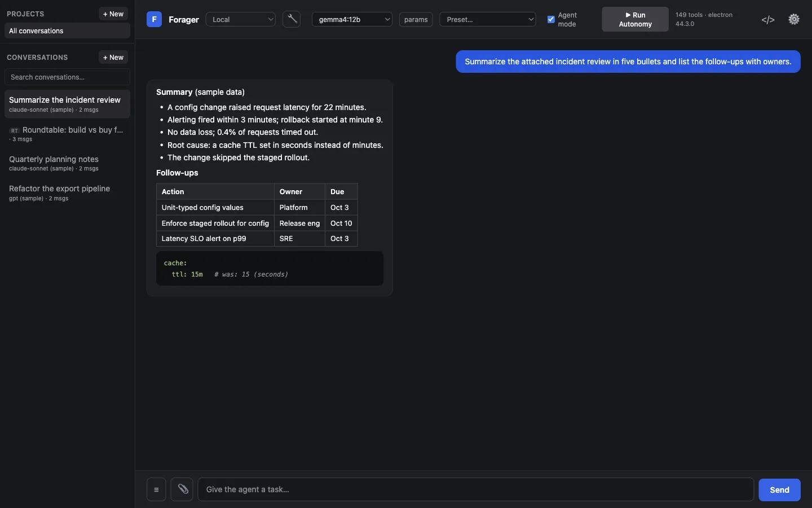Click the Root cause cache TTL bullet
This screenshot has width=812, height=508.
pyautogui.click(x=275, y=145)
